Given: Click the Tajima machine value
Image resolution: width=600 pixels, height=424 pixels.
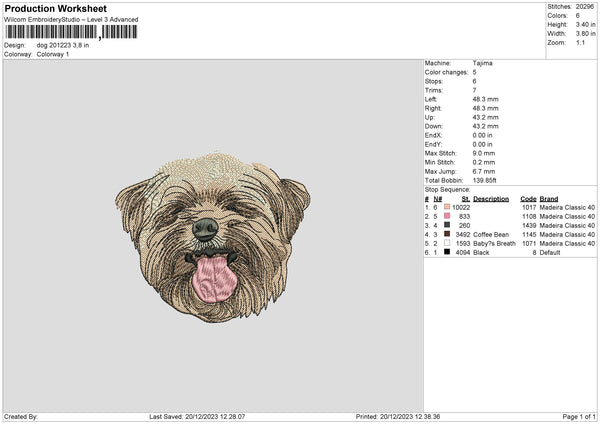Looking at the screenshot, I should click(482, 63).
